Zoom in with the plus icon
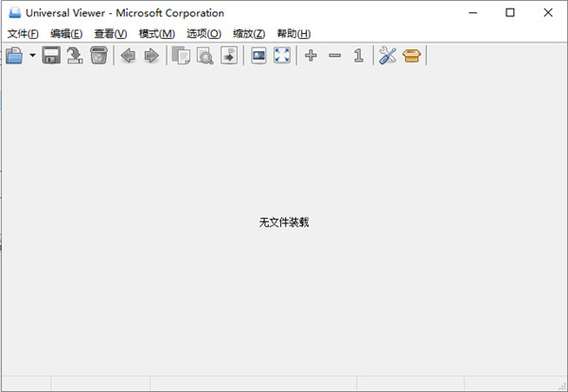The height and width of the screenshot is (392, 568). (x=311, y=57)
